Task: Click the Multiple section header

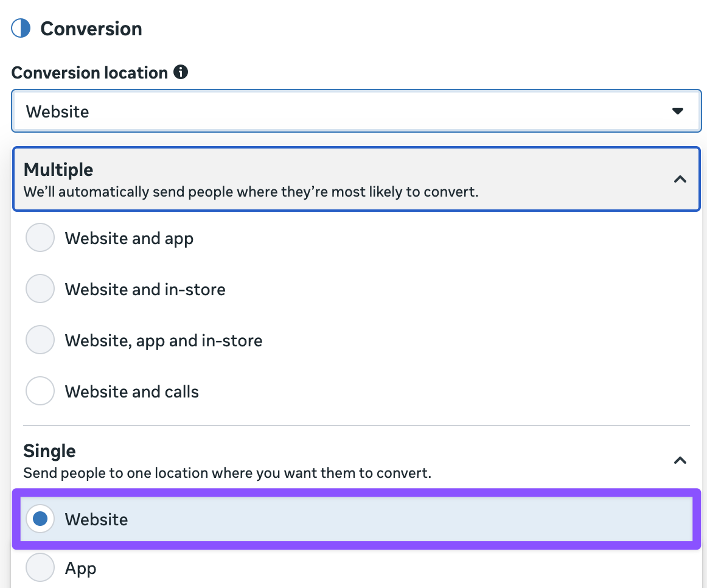Action: tap(58, 170)
